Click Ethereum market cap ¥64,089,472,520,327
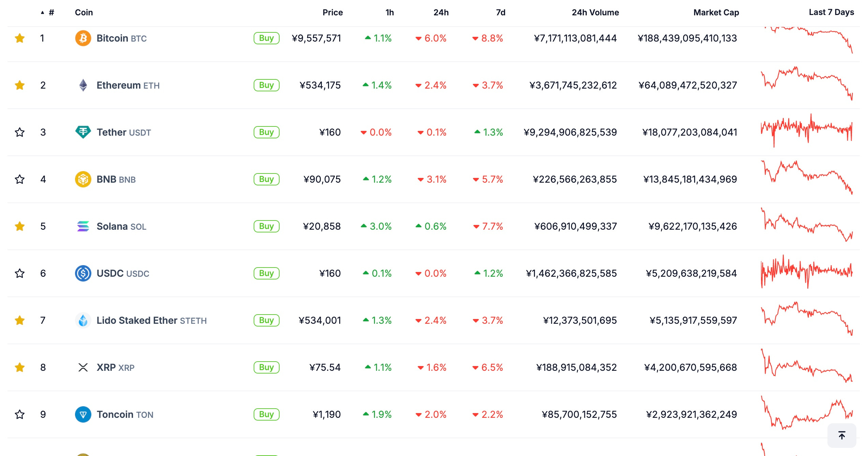 click(x=688, y=85)
